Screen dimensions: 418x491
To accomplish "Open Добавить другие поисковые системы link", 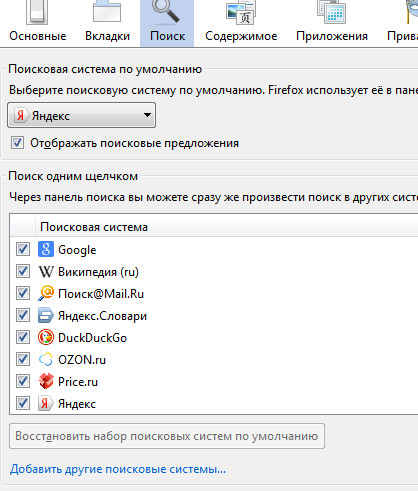I will 118,469.
